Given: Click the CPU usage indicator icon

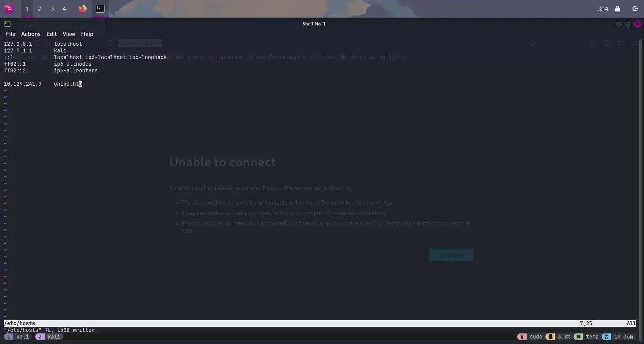Looking at the screenshot, I should pyautogui.click(x=550, y=337).
